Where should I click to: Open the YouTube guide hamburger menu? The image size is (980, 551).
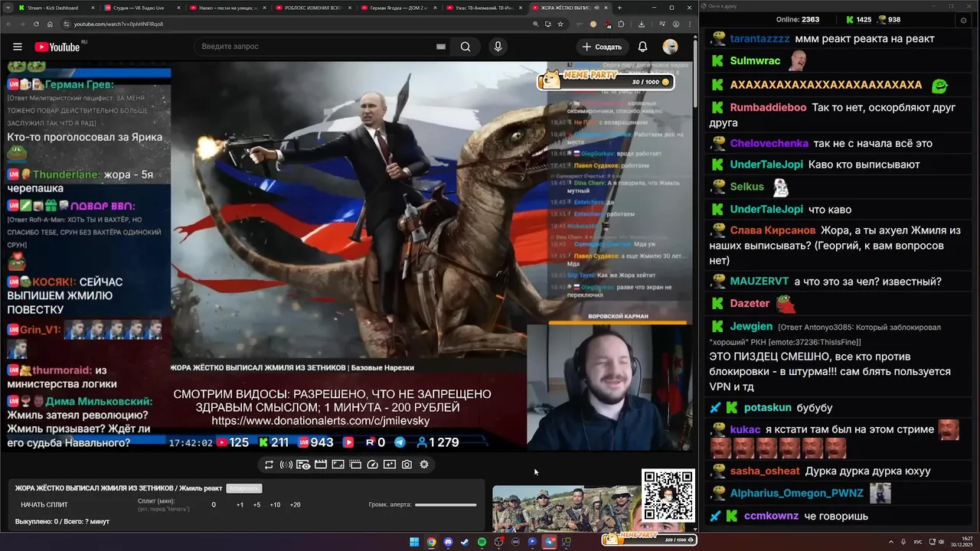(17, 47)
